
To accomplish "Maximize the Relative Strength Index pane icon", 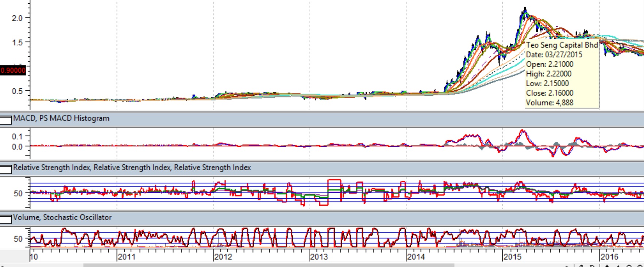I will 6,169.
